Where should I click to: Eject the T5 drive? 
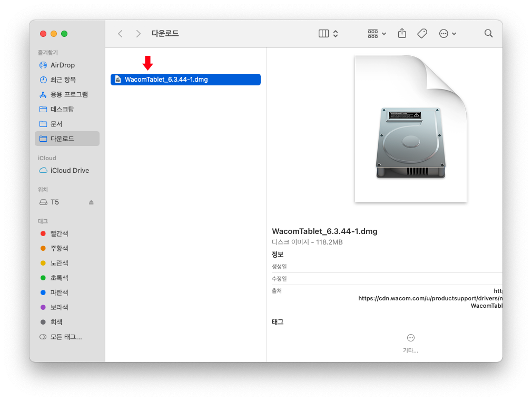(x=91, y=202)
